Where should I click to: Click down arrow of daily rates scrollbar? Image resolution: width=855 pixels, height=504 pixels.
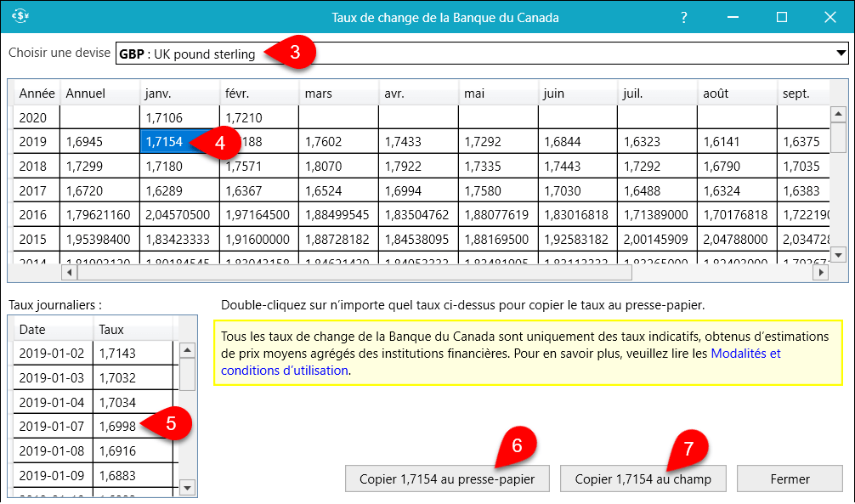(187, 488)
